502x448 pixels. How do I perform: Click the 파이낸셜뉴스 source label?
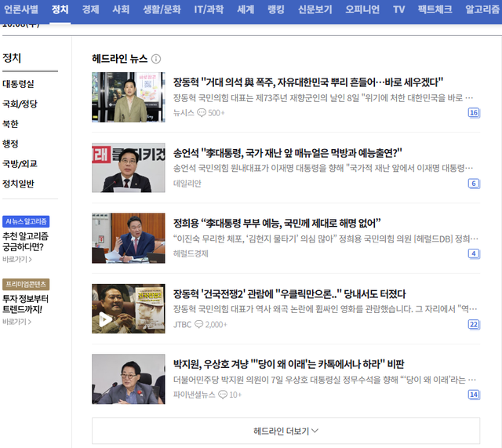195,395
